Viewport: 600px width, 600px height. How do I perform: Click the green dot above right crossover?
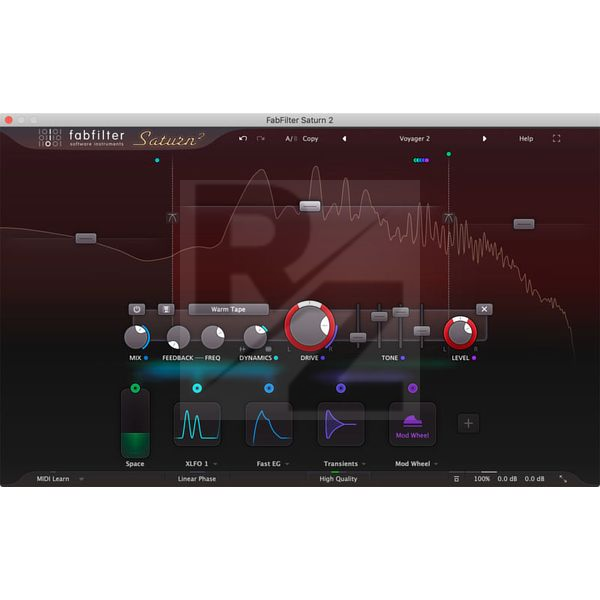[448, 154]
